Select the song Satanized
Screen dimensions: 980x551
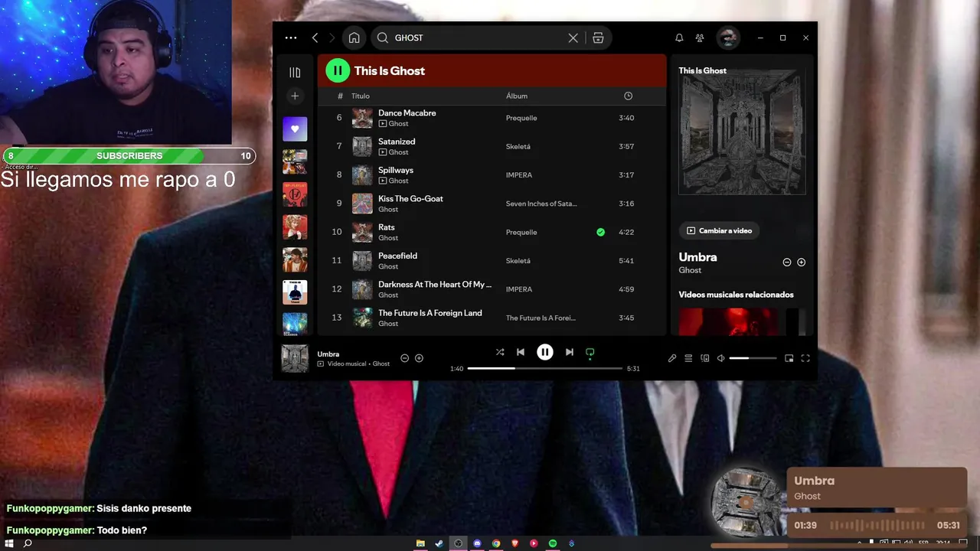pyautogui.click(x=397, y=142)
